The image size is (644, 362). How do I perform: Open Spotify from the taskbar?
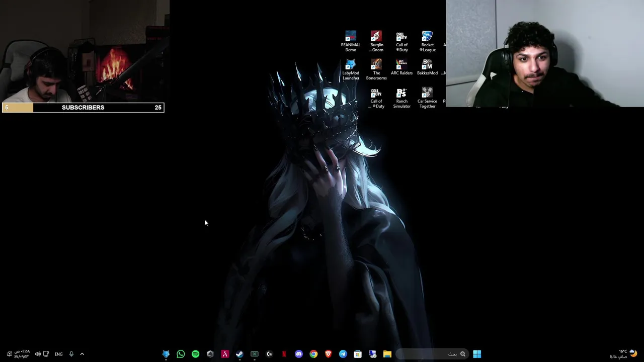pos(195,354)
